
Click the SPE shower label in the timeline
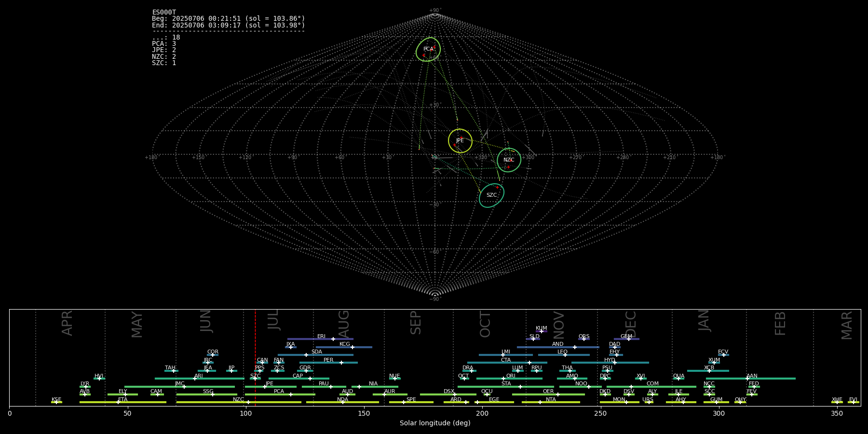(411, 399)
